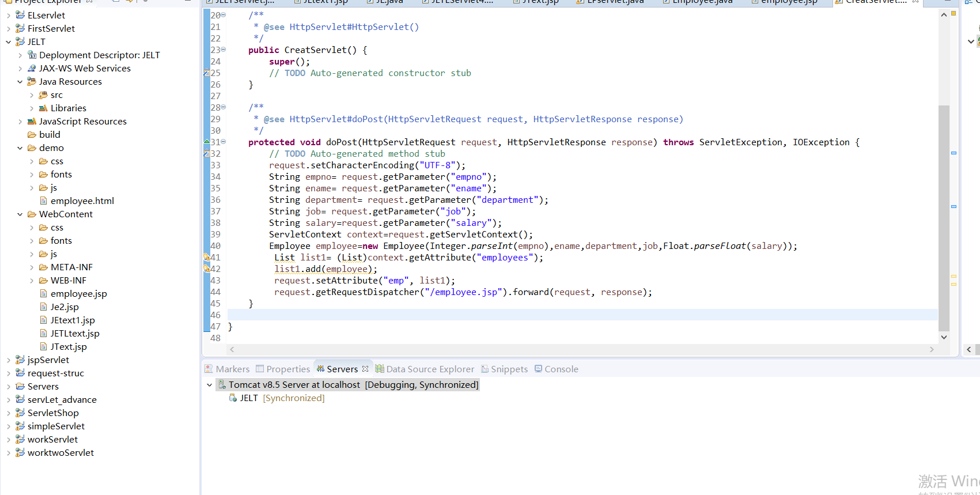
Task: Click the jspServlet project icon
Action: pos(20,360)
